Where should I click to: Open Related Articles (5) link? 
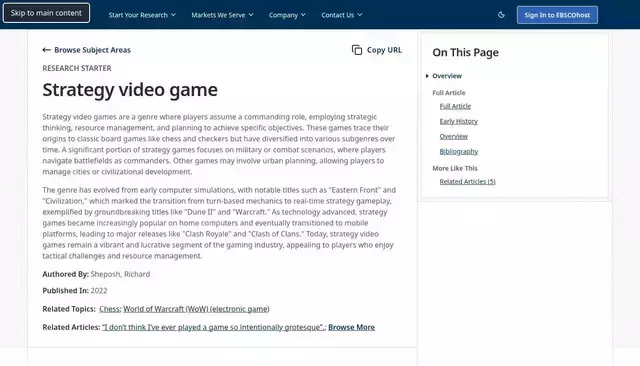tap(467, 182)
